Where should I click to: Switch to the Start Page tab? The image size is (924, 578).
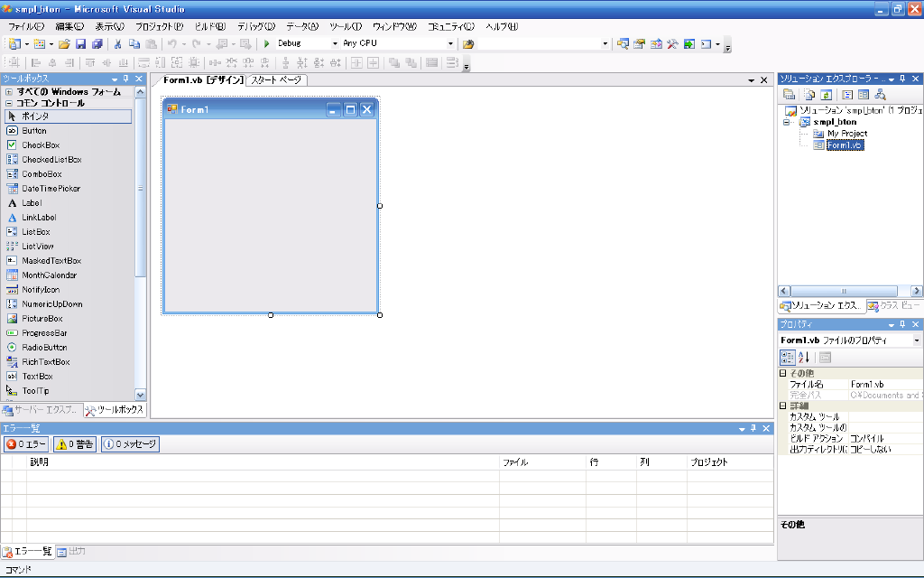(x=276, y=80)
